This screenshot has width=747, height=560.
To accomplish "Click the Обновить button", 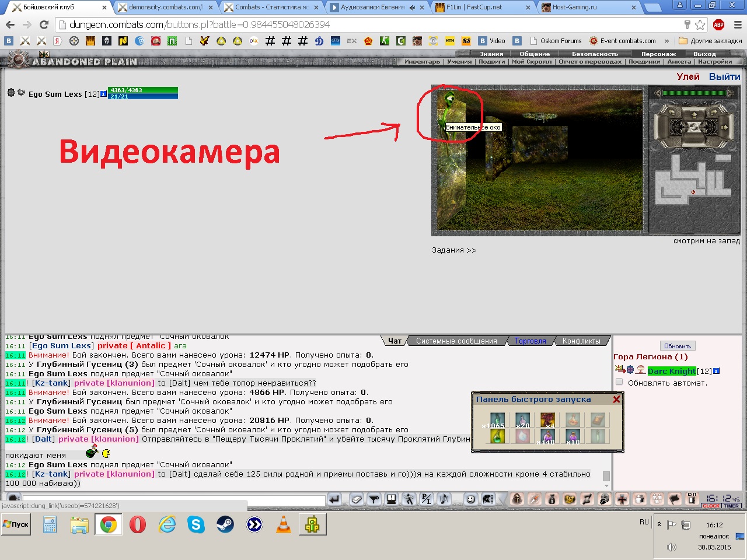I will click(677, 346).
